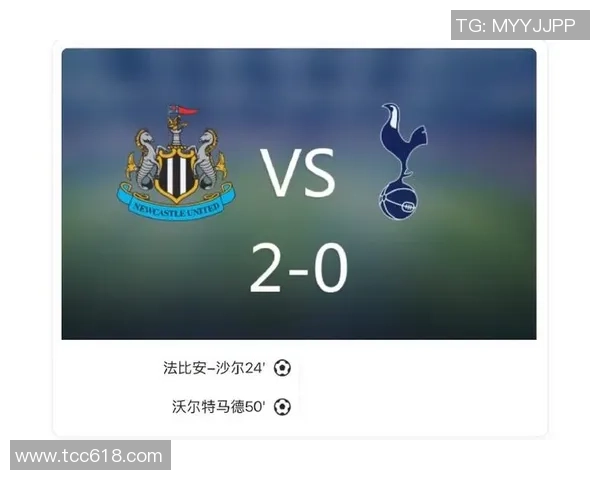
Task: Click the Newcastle United crest
Action: pyautogui.click(x=176, y=162)
